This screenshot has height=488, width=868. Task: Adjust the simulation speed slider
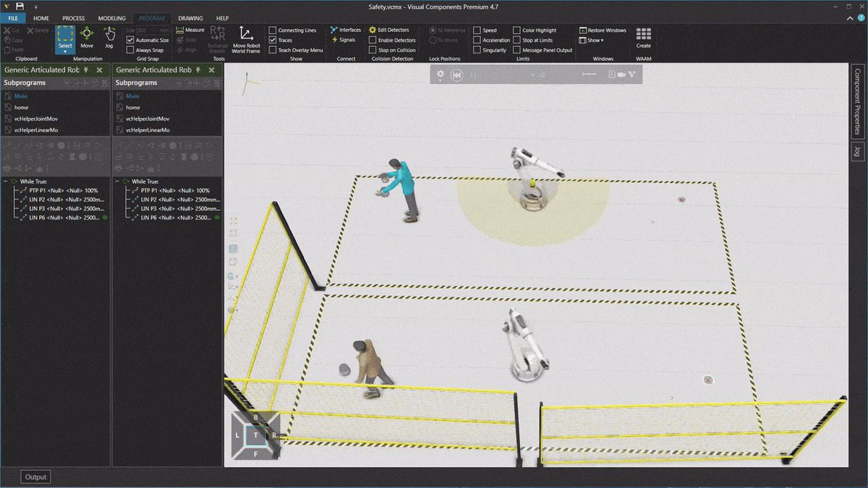(x=590, y=74)
